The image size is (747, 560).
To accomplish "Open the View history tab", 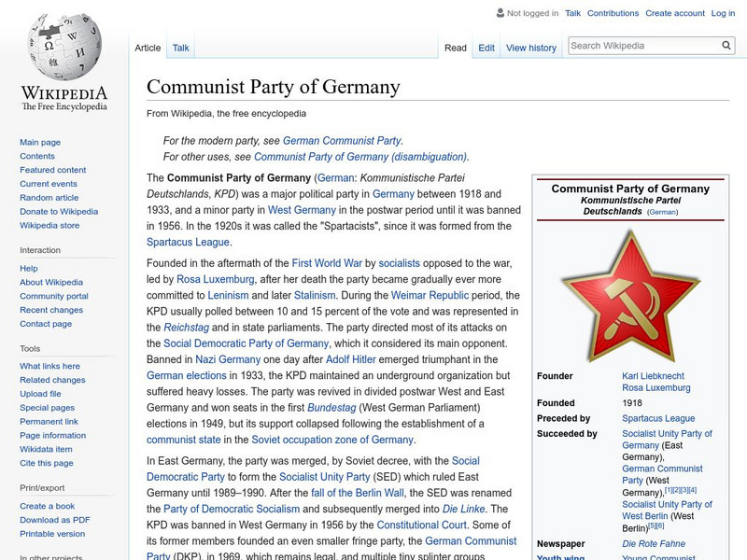I will pos(530,47).
